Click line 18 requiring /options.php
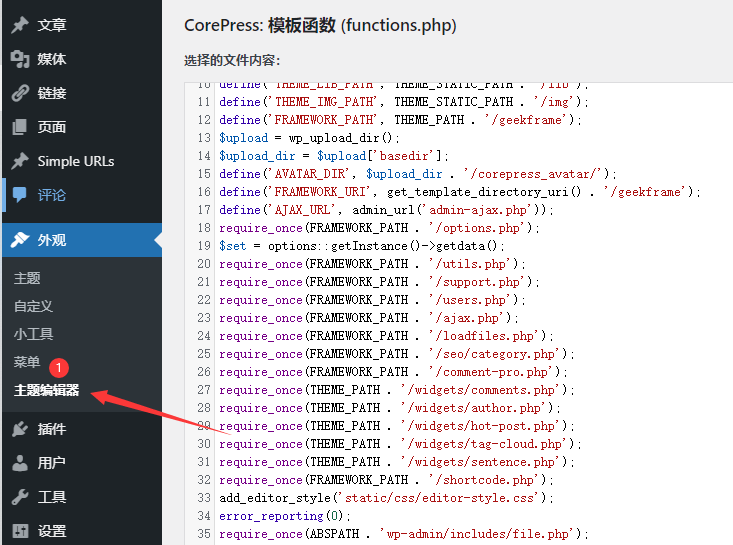 (x=379, y=228)
